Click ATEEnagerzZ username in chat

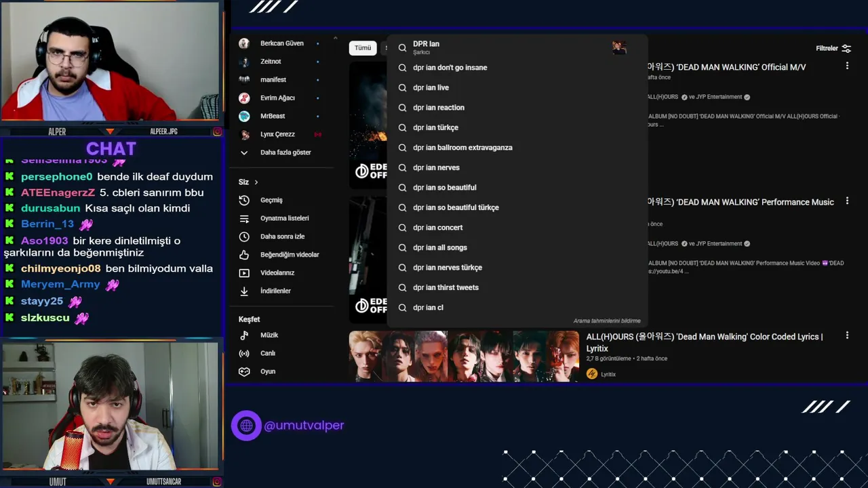(58, 192)
